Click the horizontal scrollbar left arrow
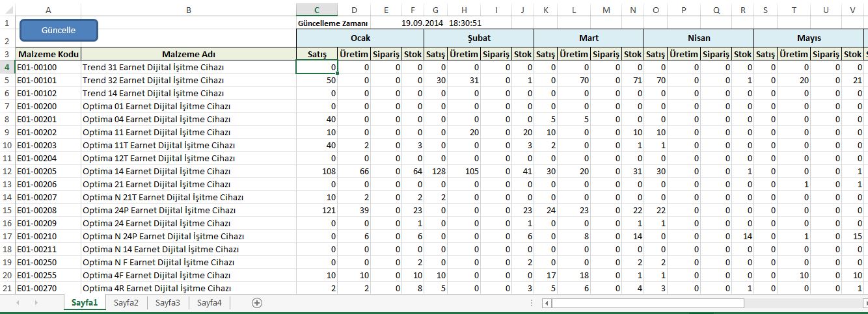 coord(547,303)
